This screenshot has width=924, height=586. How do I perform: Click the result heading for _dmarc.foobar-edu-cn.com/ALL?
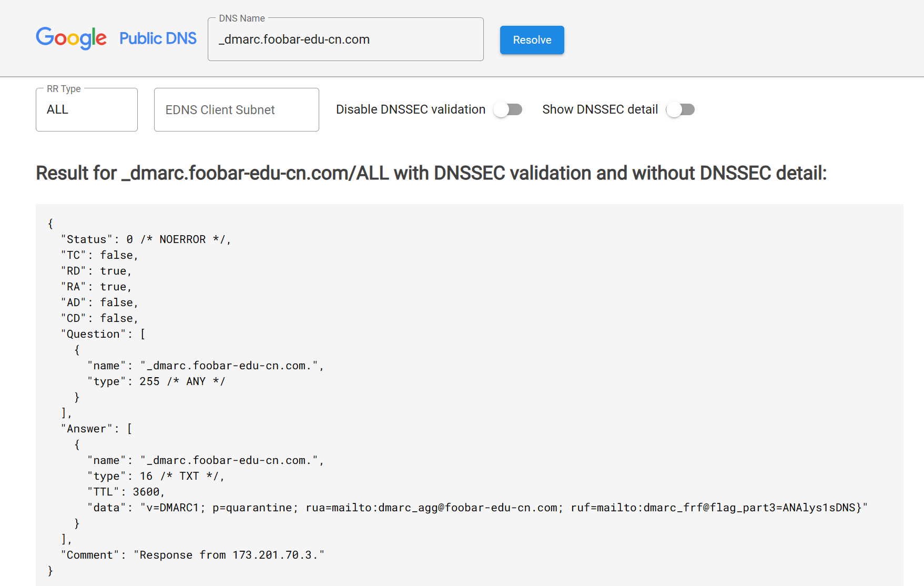pyautogui.click(x=431, y=173)
